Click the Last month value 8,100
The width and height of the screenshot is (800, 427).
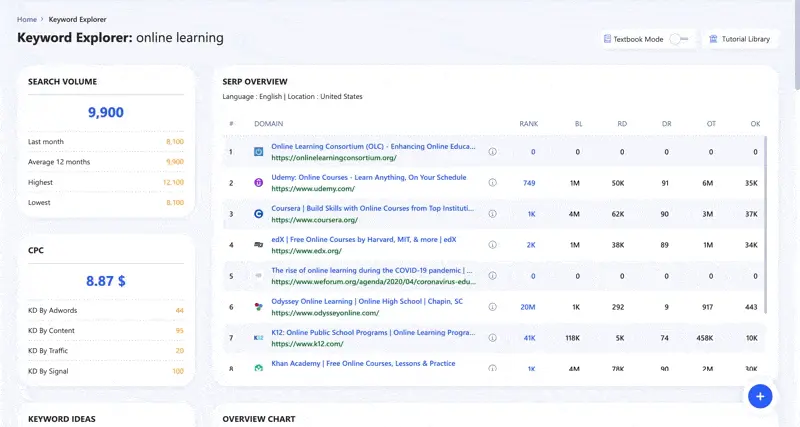175,142
